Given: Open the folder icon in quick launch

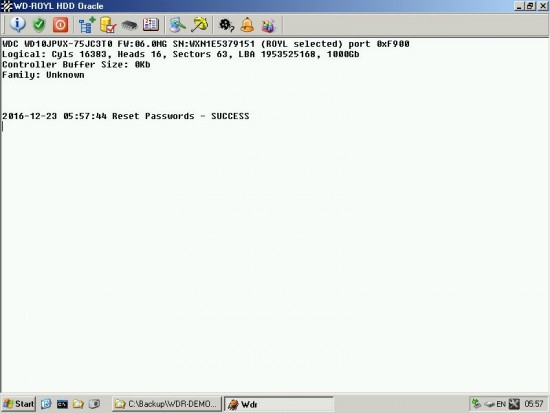Looking at the screenshot, I should tap(78, 404).
